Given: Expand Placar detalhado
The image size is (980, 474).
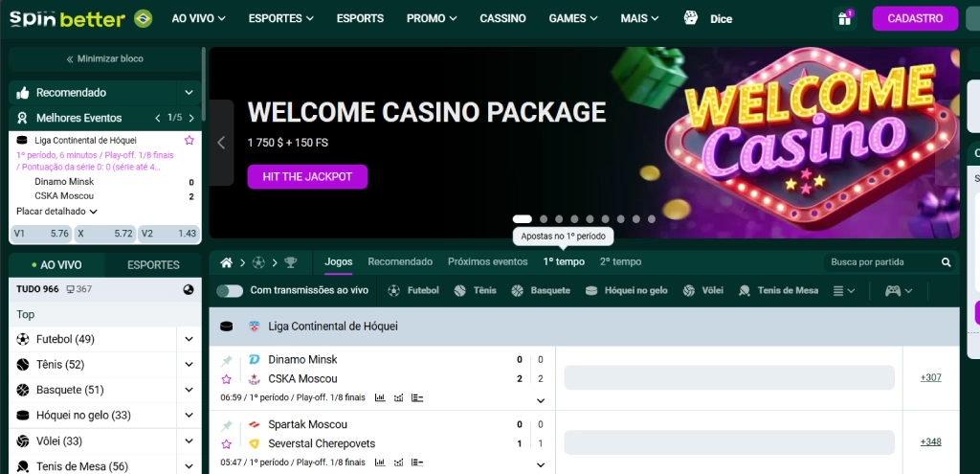Looking at the screenshot, I should pos(56,212).
